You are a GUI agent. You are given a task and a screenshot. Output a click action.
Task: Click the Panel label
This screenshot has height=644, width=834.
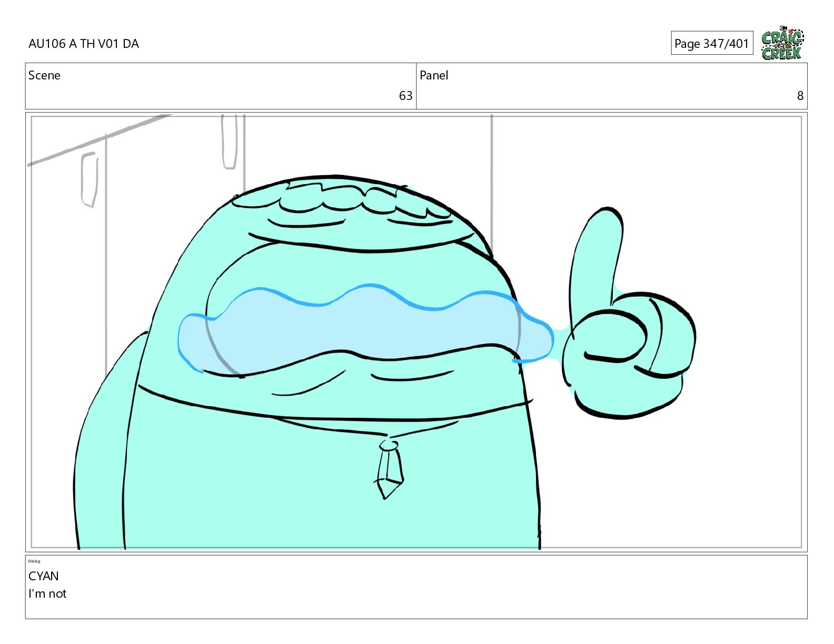(434, 75)
